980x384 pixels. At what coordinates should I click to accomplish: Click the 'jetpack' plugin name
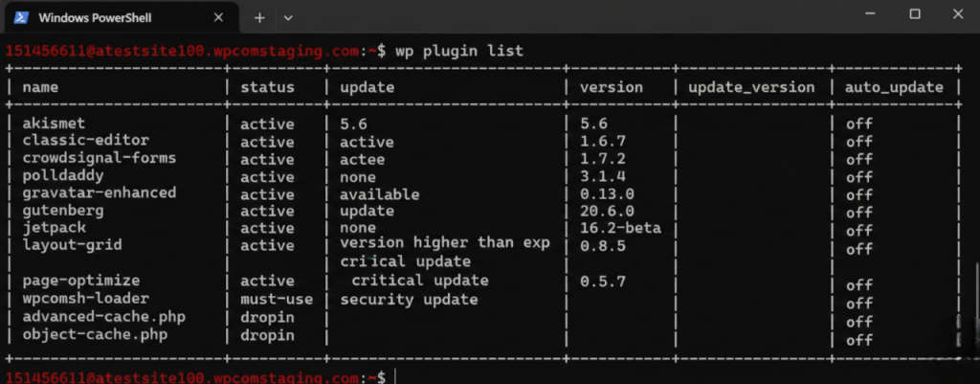coord(54,228)
